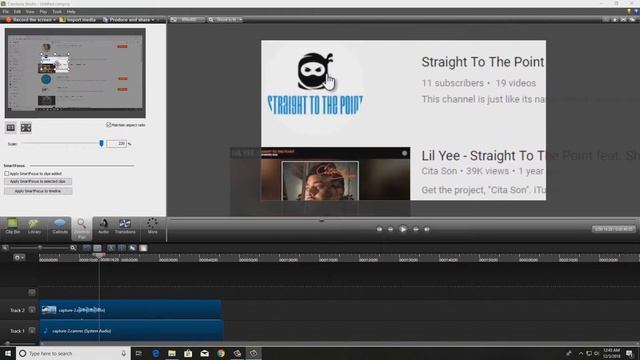Screen dimensions: 640x360
Task: Open the Clip Bin tab
Action: click(13, 227)
